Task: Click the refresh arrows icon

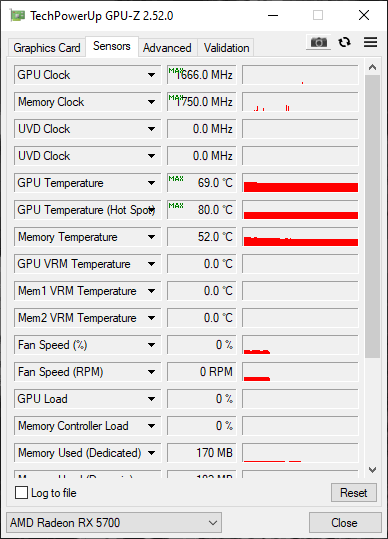Action: pyautogui.click(x=344, y=42)
